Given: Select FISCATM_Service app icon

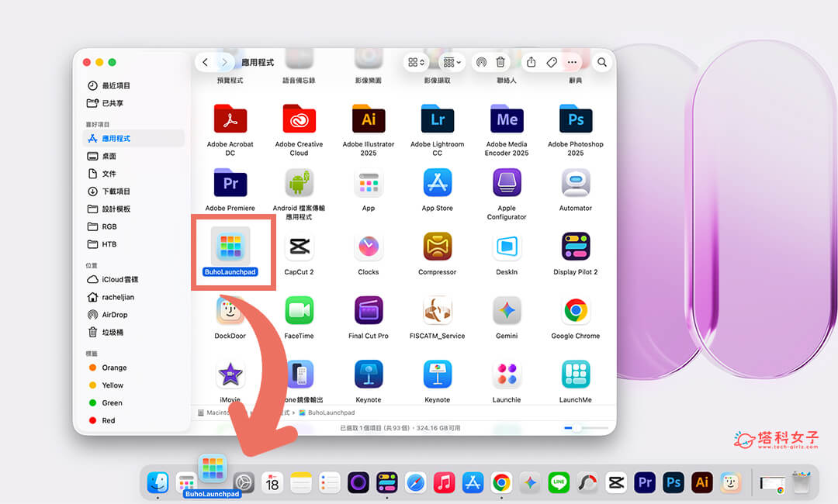Looking at the screenshot, I should 437,310.
